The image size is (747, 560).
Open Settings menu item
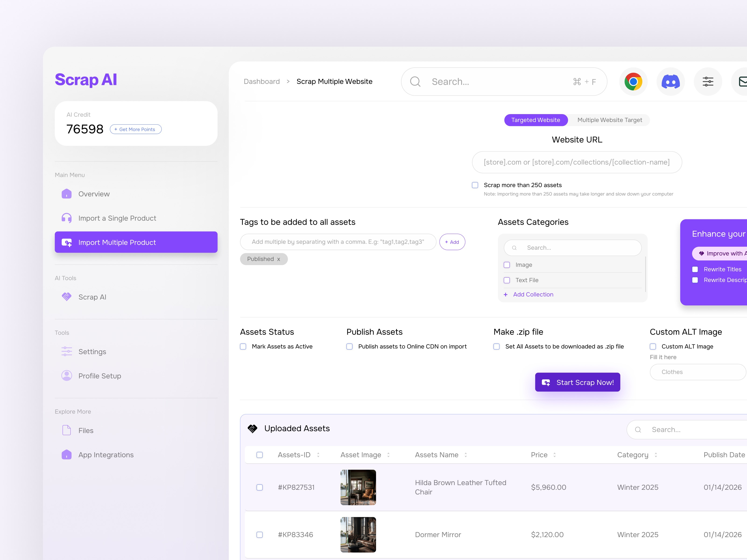pos(136,351)
